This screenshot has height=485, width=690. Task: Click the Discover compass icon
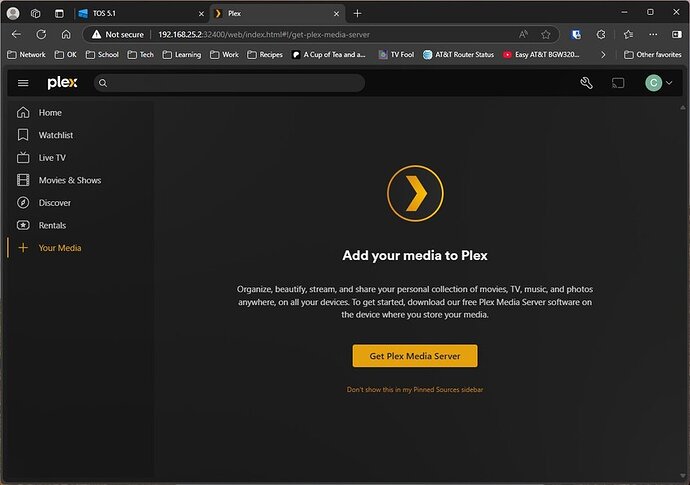tap(23, 202)
